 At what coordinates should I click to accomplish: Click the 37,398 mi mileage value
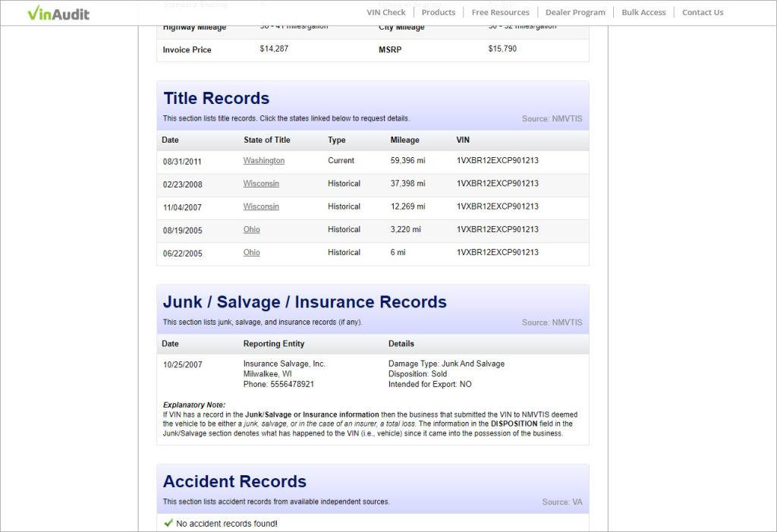407,184
